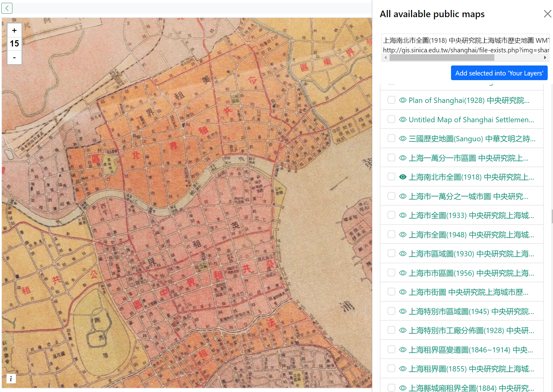Viewport: 553px width, 392px height.
Task: Check the 上海市全圖(1948) checkbox
Action: click(391, 235)
